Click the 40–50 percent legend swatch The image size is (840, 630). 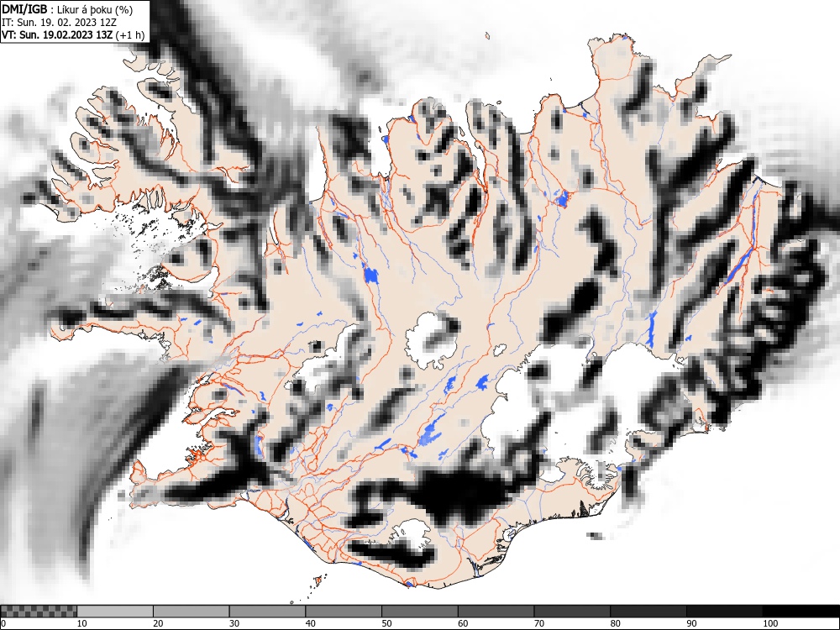click(344, 612)
